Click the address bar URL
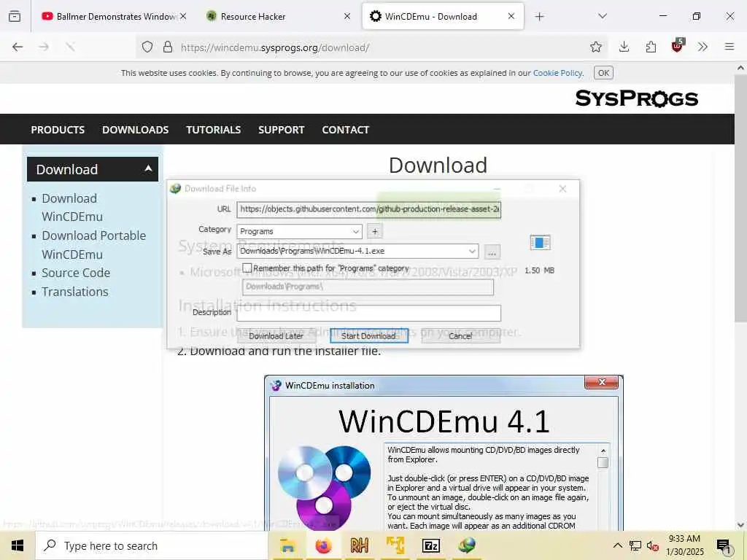747x560 pixels. (275, 47)
